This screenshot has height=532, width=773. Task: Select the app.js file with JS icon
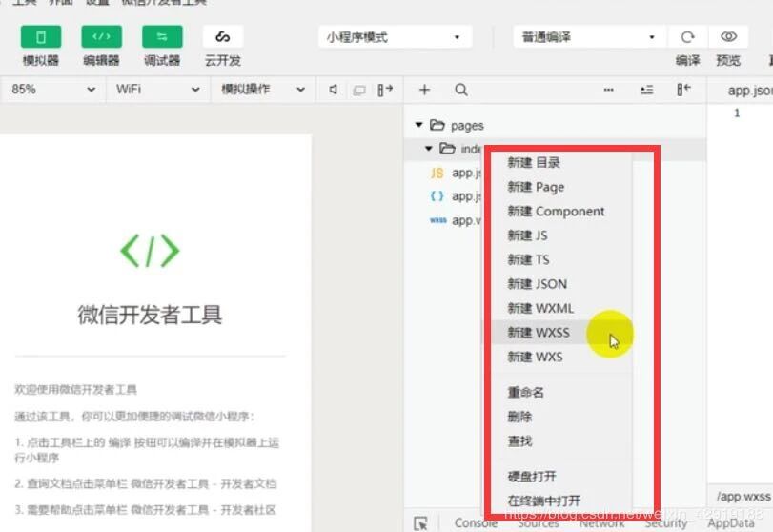(456, 174)
